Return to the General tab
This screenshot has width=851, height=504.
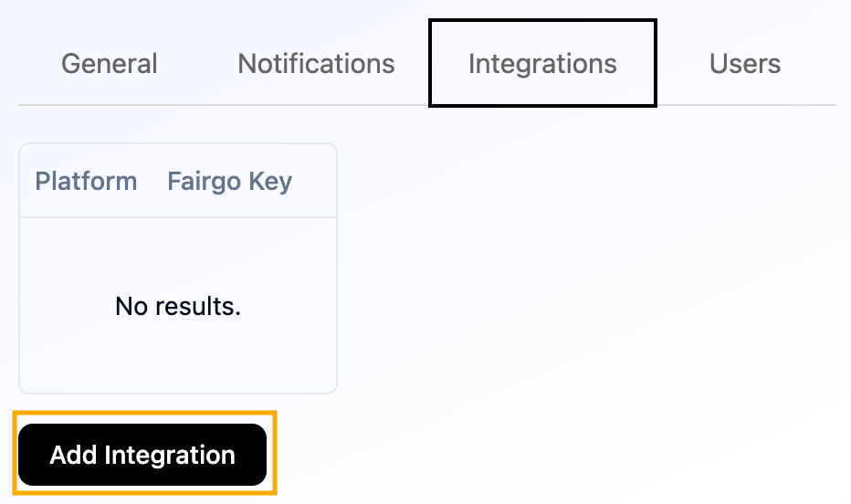coord(110,64)
